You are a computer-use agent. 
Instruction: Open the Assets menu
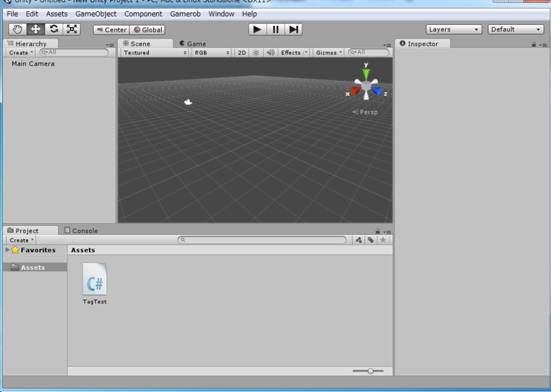pyautogui.click(x=56, y=14)
